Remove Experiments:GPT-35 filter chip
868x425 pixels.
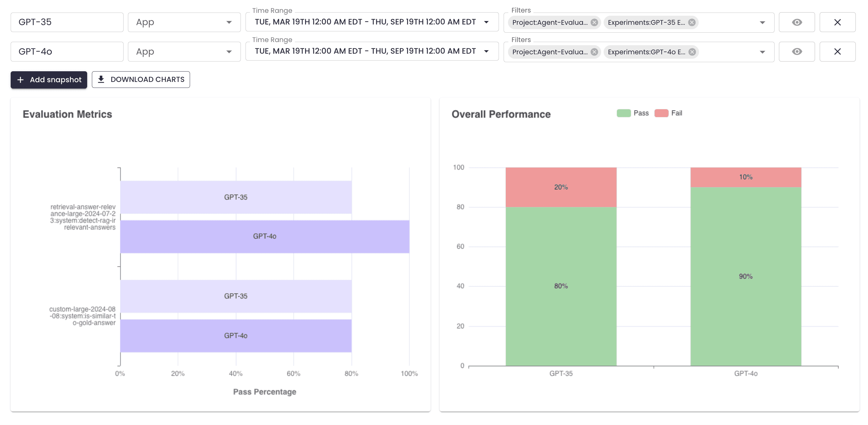tap(692, 22)
